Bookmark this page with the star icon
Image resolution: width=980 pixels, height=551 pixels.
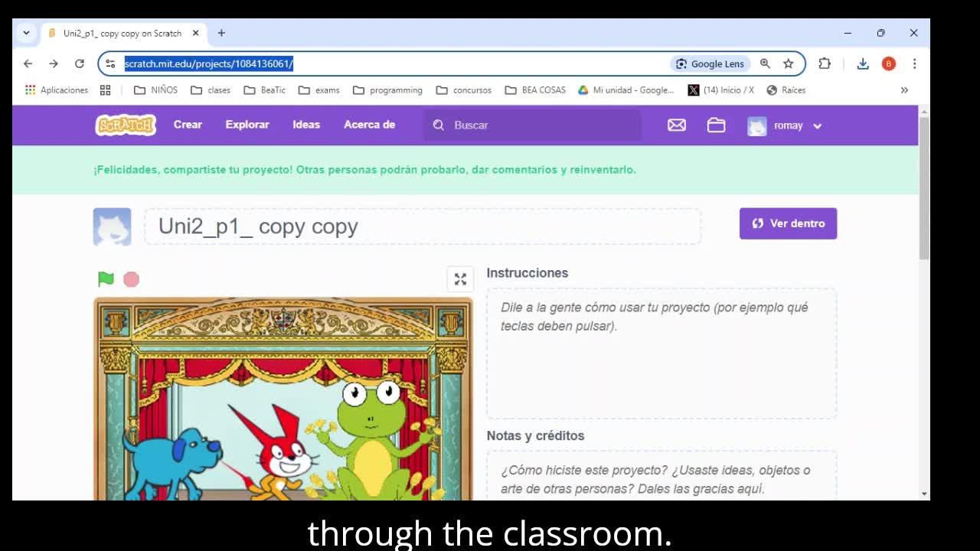[788, 64]
